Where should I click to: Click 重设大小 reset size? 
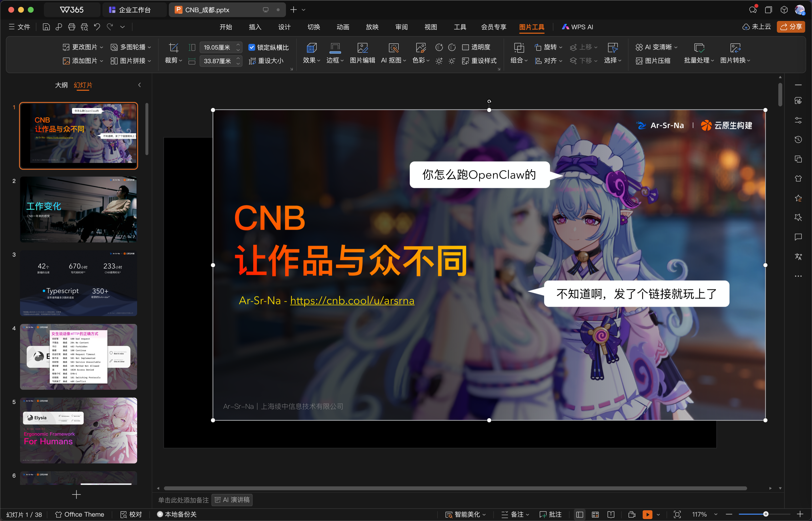[x=266, y=61]
